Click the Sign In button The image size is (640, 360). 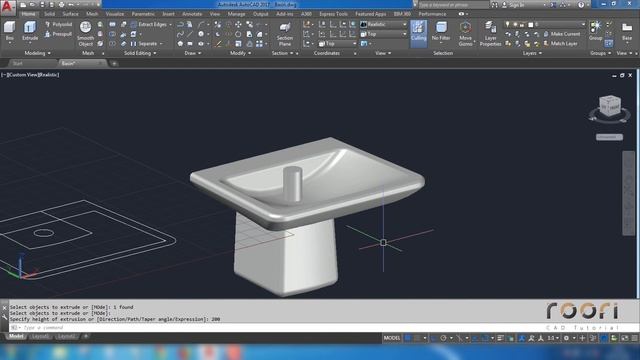[x=513, y=5]
